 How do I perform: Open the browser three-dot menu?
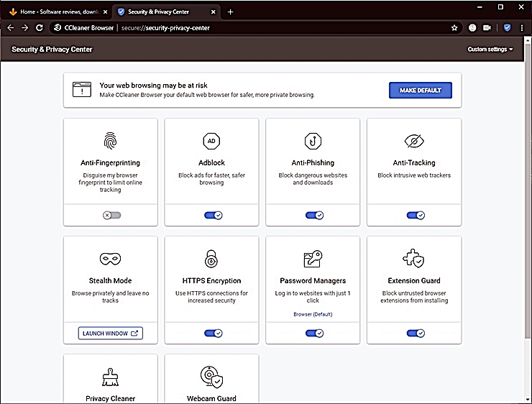pyautogui.click(x=522, y=28)
